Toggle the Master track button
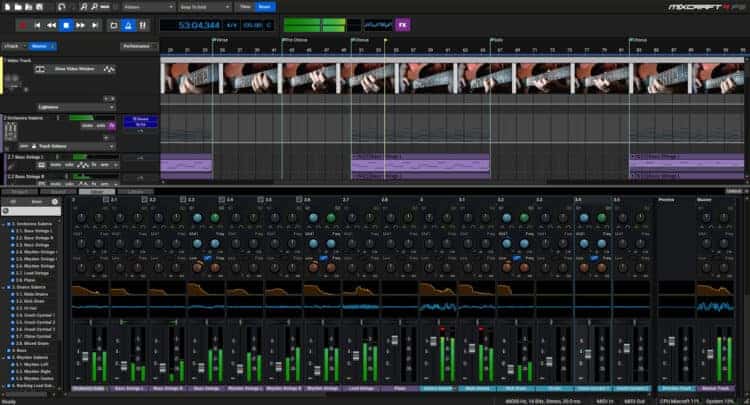This screenshot has width=750, height=405. pyautogui.click(x=42, y=46)
